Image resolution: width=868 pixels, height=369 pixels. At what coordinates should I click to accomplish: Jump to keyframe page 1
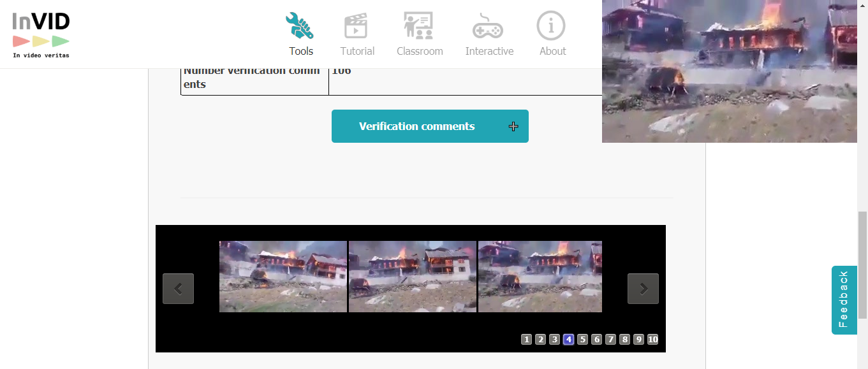point(526,339)
